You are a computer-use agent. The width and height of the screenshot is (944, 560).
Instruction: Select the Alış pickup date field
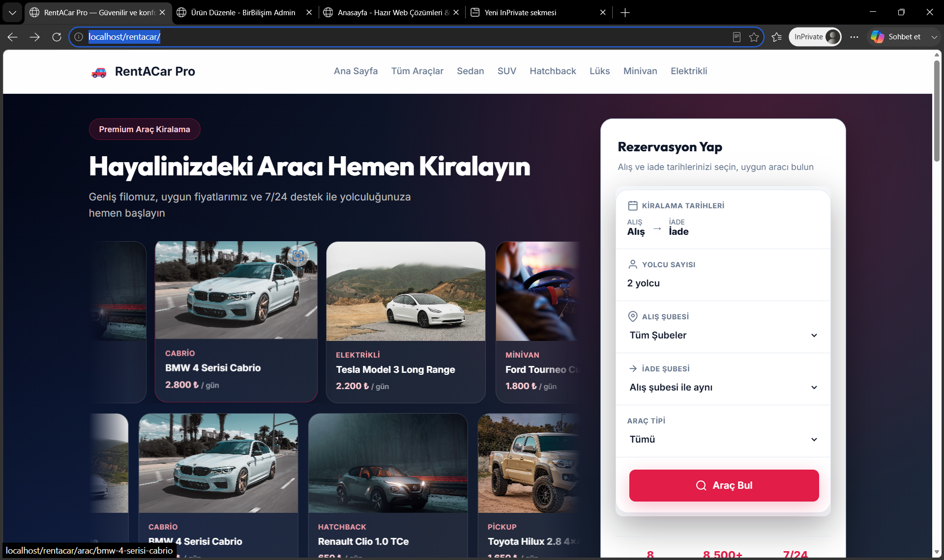coord(636,227)
